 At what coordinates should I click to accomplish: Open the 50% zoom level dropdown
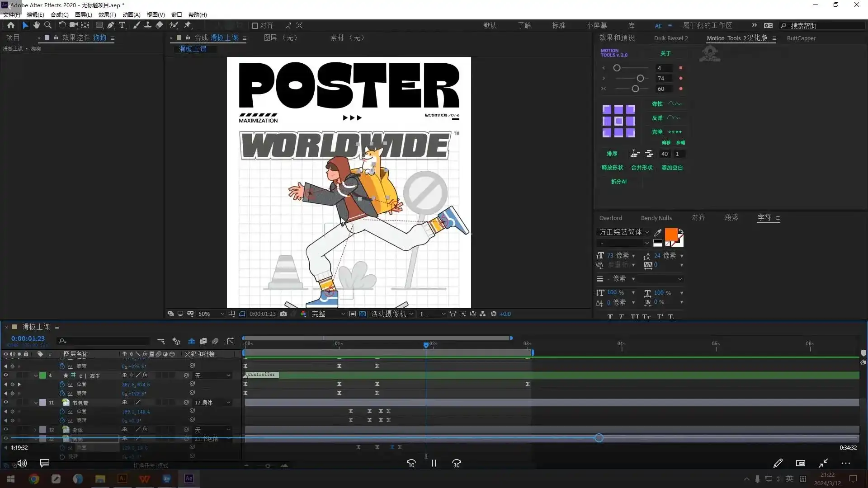(211, 314)
